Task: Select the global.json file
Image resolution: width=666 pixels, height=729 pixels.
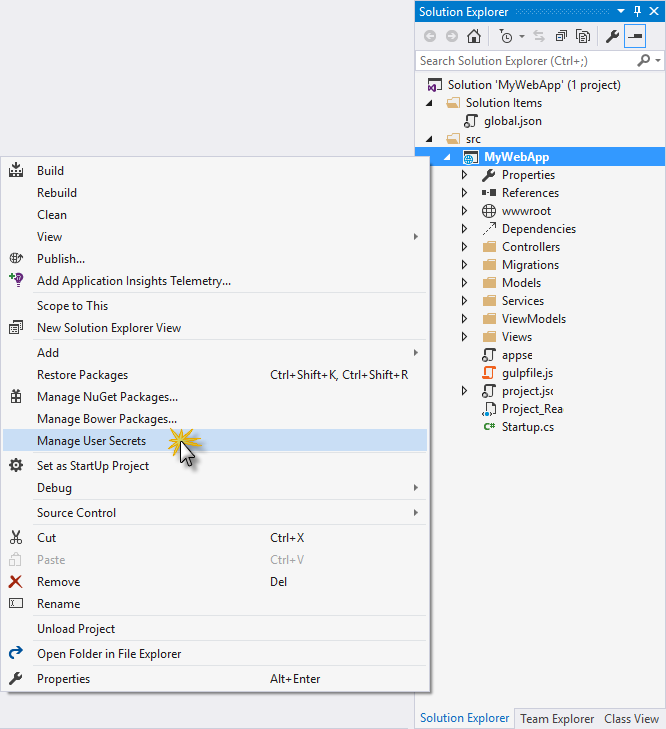Action: click(x=513, y=121)
